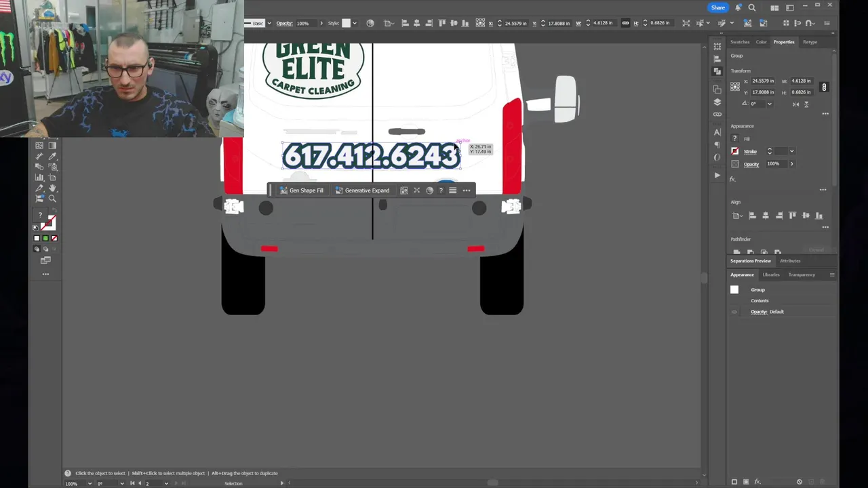Select the Eyedropper tool
868x488 pixels.
click(x=53, y=156)
